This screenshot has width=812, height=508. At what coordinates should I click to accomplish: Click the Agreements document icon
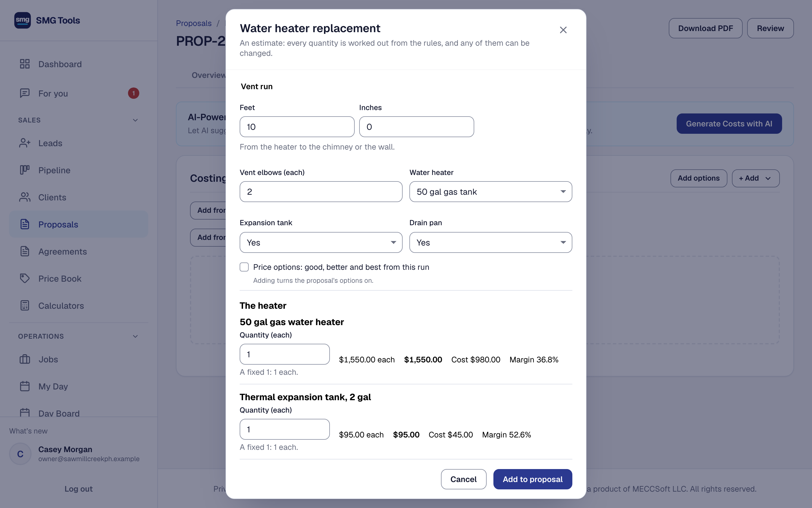tap(25, 251)
